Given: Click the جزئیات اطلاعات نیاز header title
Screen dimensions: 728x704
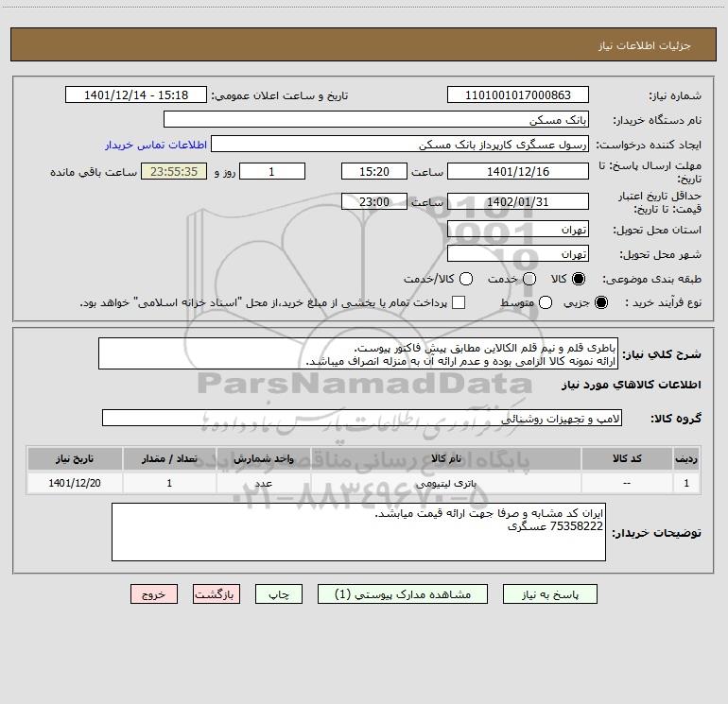Looking at the screenshot, I should coord(645,45).
